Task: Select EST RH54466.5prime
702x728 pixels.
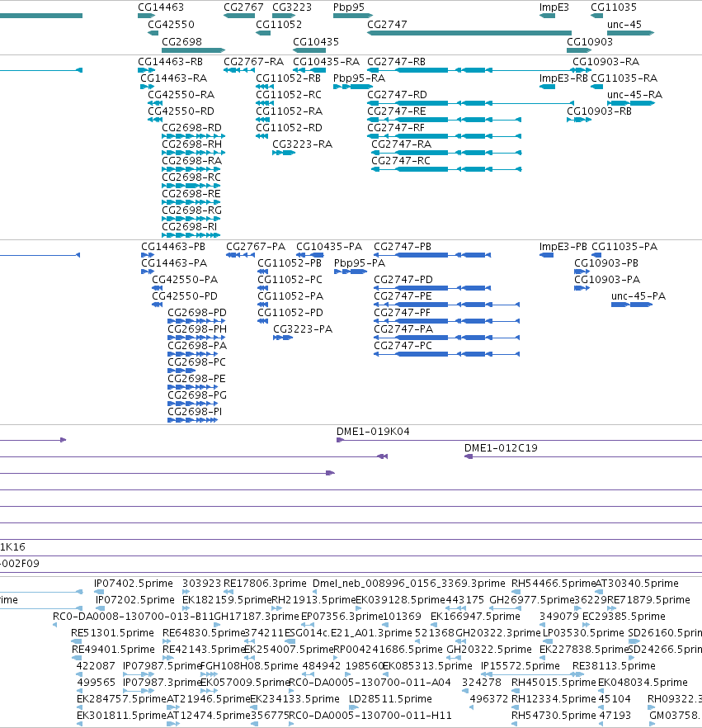Action: (553, 584)
